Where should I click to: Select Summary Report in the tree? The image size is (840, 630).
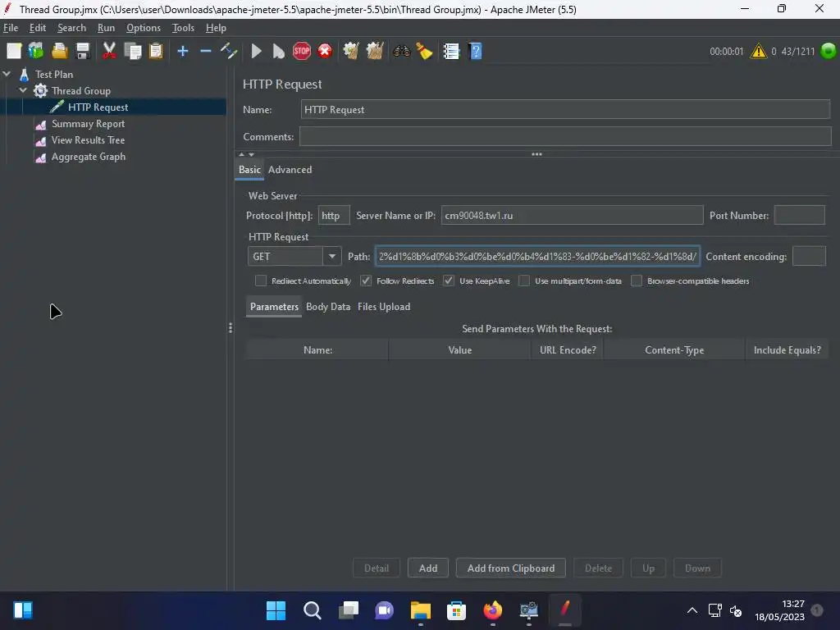[x=88, y=124]
